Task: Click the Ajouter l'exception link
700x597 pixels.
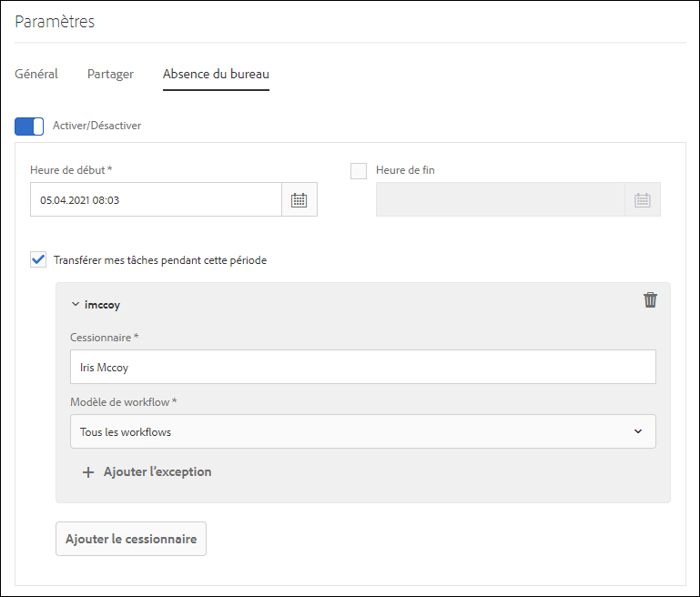Action: (x=157, y=472)
